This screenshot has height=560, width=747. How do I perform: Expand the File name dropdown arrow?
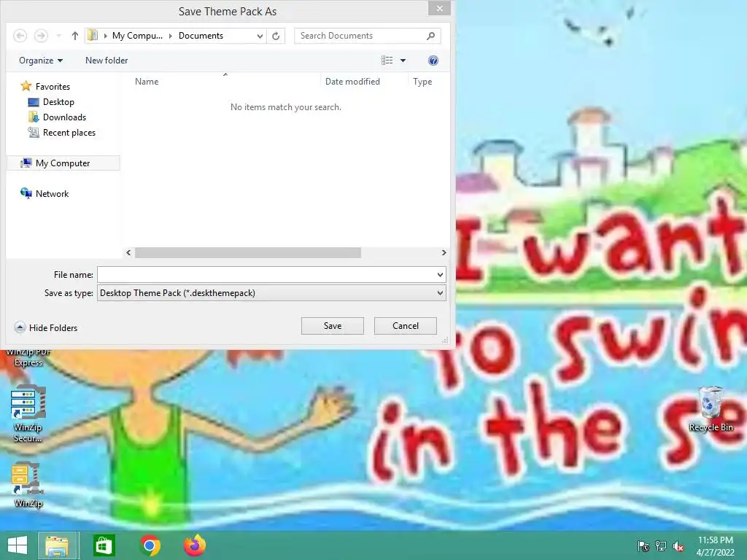click(x=440, y=275)
